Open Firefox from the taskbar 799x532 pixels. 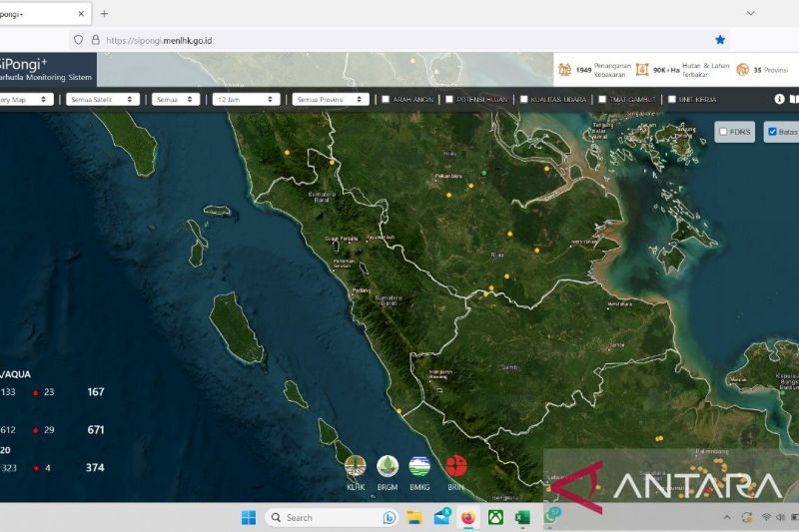(x=467, y=517)
